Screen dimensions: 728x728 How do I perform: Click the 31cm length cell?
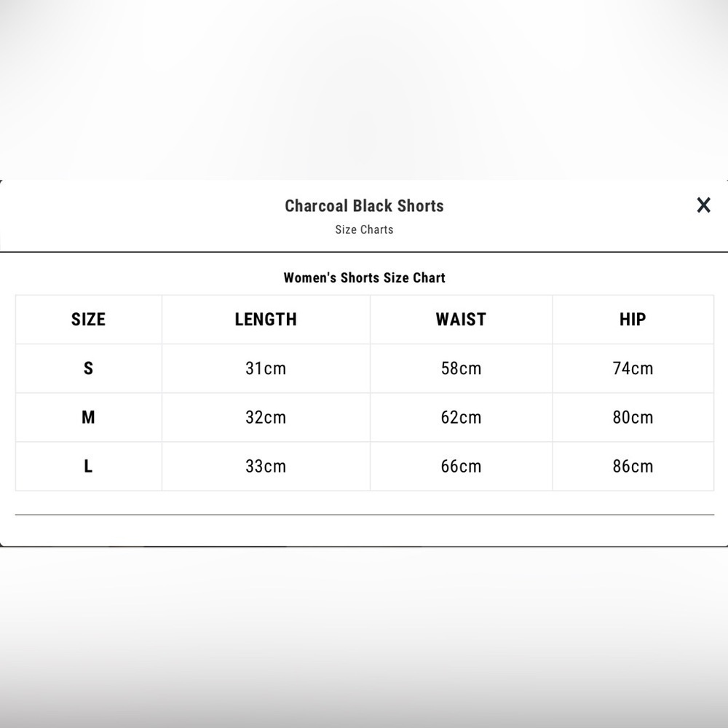click(x=266, y=368)
